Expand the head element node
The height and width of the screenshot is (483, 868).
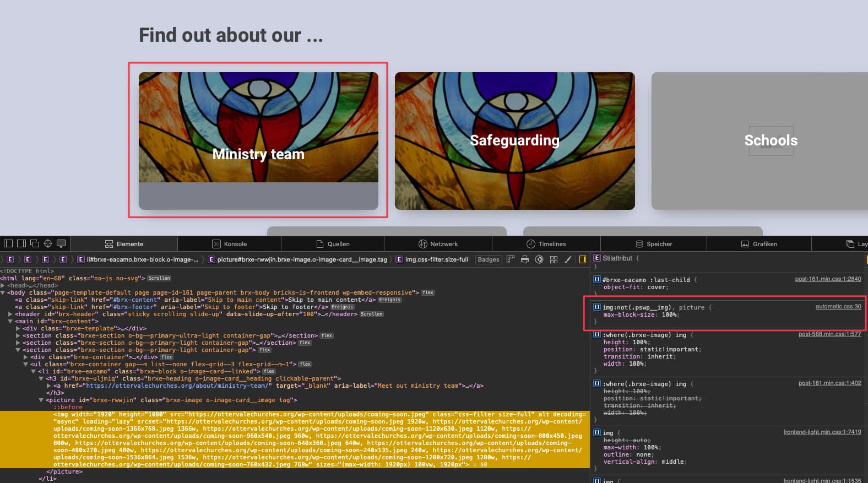point(3,285)
